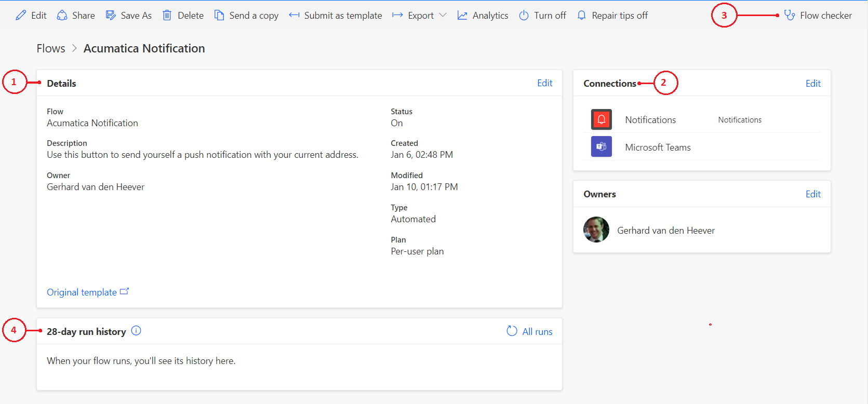The width and height of the screenshot is (868, 404).
Task: Select the Share toolbar command
Action: (76, 16)
